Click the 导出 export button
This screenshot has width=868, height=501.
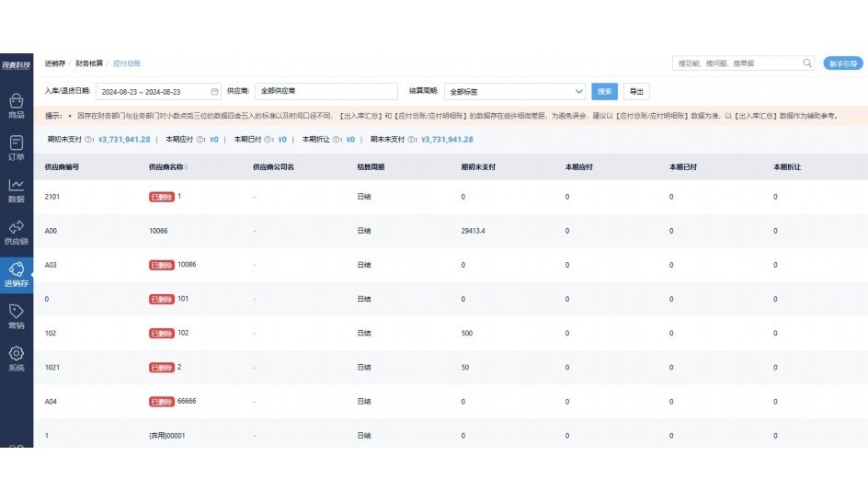point(635,92)
